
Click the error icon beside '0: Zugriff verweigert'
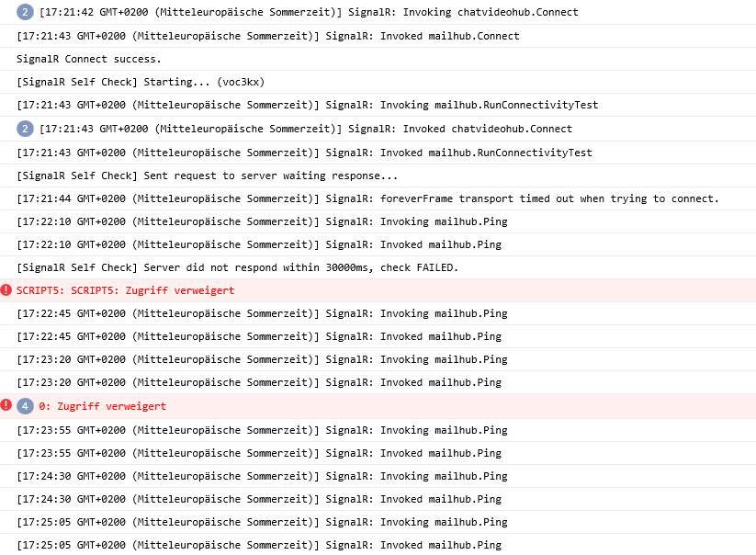(6, 405)
